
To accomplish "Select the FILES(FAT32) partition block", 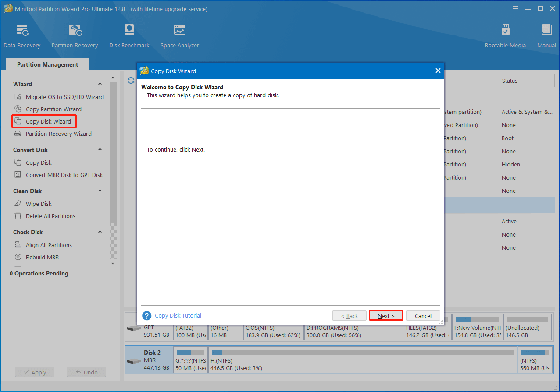I will (x=427, y=332).
